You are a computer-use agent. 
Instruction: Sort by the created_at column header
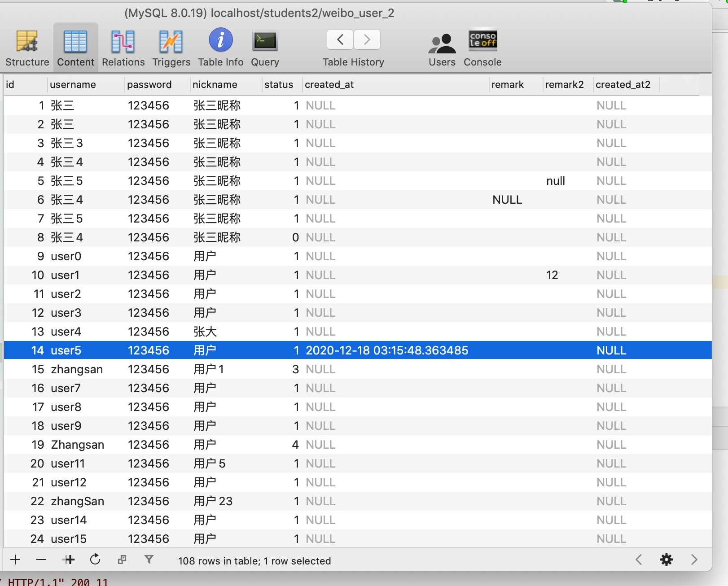point(396,84)
